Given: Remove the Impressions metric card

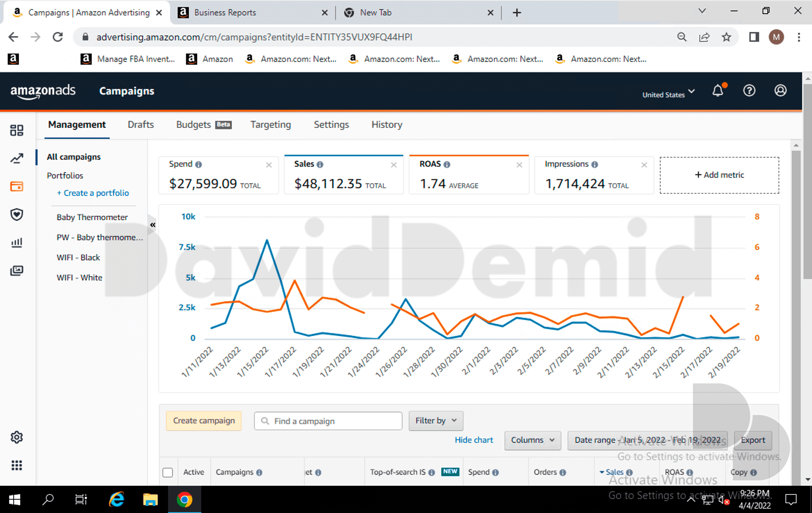Looking at the screenshot, I should pos(644,165).
